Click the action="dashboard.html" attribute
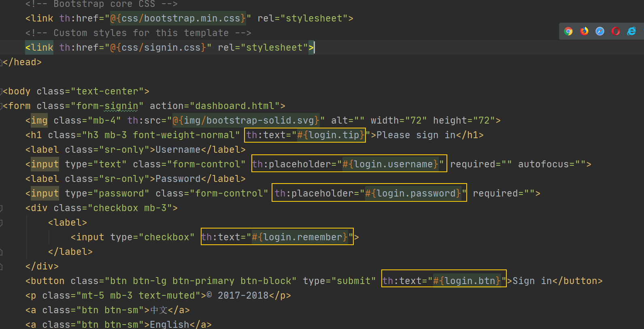This screenshot has width=644, height=329. point(215,106)
